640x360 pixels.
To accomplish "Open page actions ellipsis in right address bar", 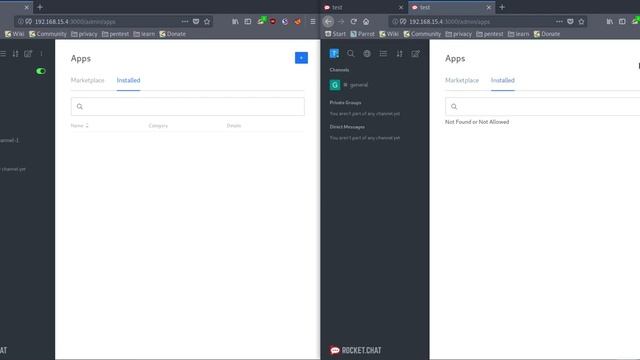I will pyautogui.click(x=559, y=21).
